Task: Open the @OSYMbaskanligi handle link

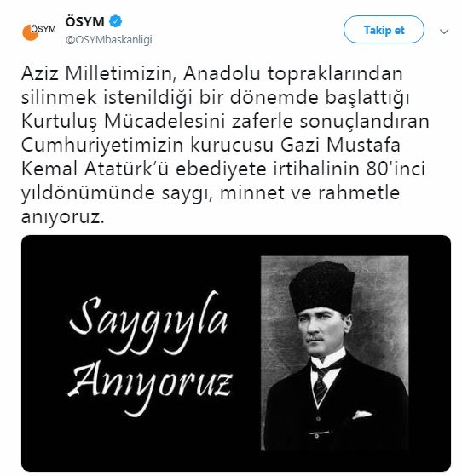Action: [109, 40]
